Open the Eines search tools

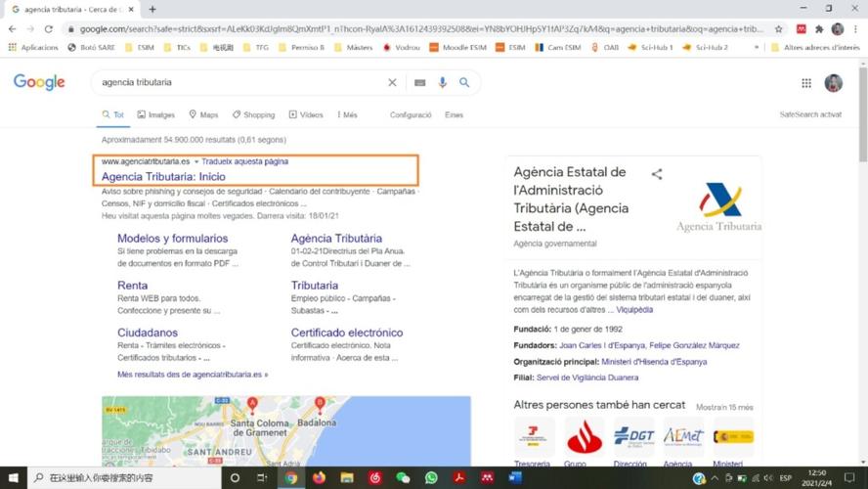coord(454,114)
